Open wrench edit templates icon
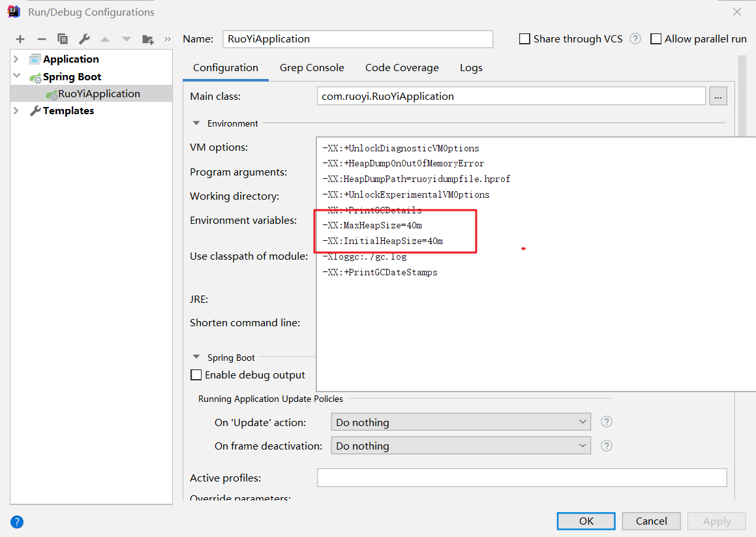The height and width of the screenshot is (537, 756). [x=84, y=39]
